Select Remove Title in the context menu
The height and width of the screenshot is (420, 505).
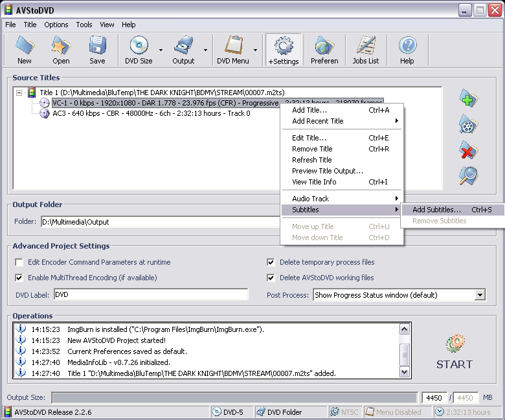point(342,149)
